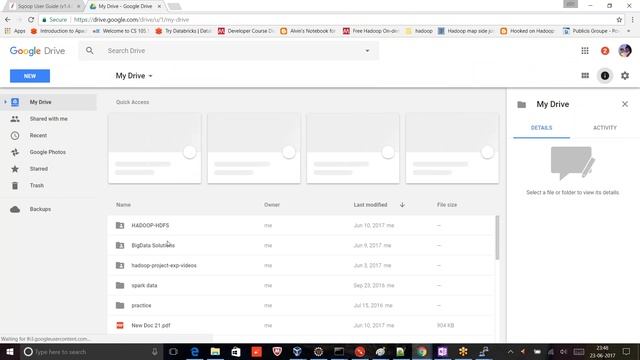
Task: Open File Explorer from taskbar
Action: click(x=215, y=352)
